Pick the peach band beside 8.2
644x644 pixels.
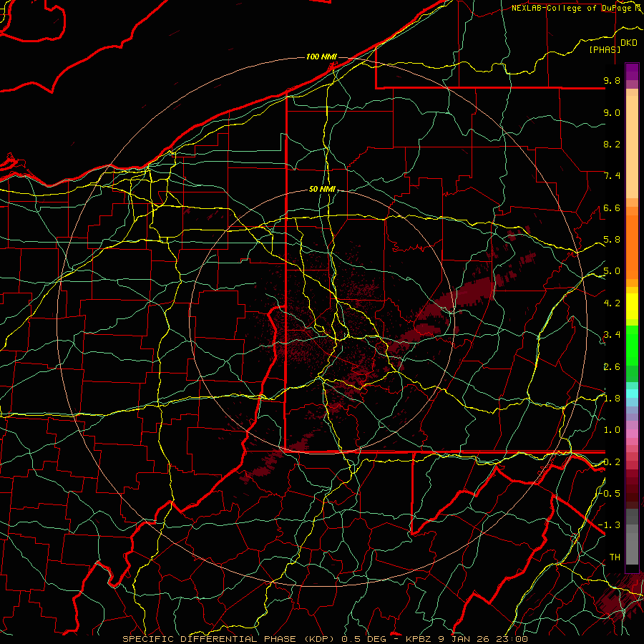(632, 147)
